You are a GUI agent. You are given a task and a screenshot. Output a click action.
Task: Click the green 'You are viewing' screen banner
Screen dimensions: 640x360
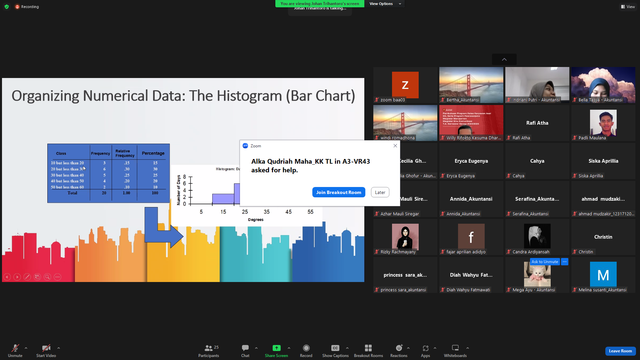click(x=320, y=4)
